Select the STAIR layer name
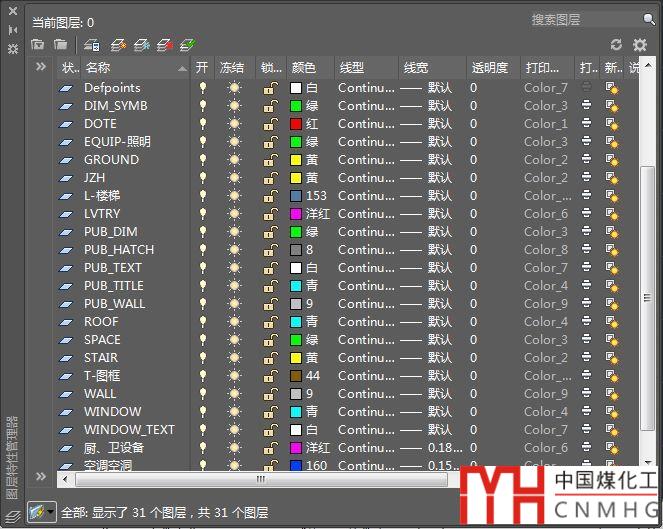Image resolution: width=663 pixels, height=529 pixels. 101,358
